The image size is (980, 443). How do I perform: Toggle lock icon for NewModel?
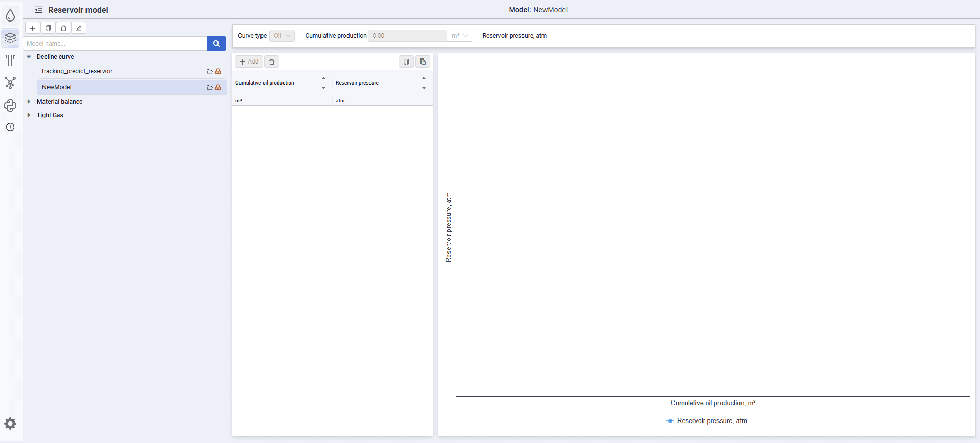218,87
